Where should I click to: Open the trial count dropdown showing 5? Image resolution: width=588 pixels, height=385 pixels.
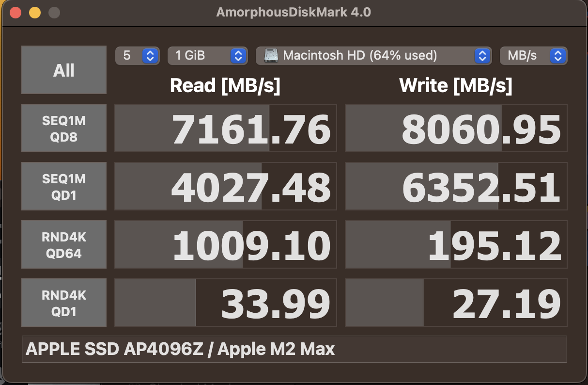[137, 56]
